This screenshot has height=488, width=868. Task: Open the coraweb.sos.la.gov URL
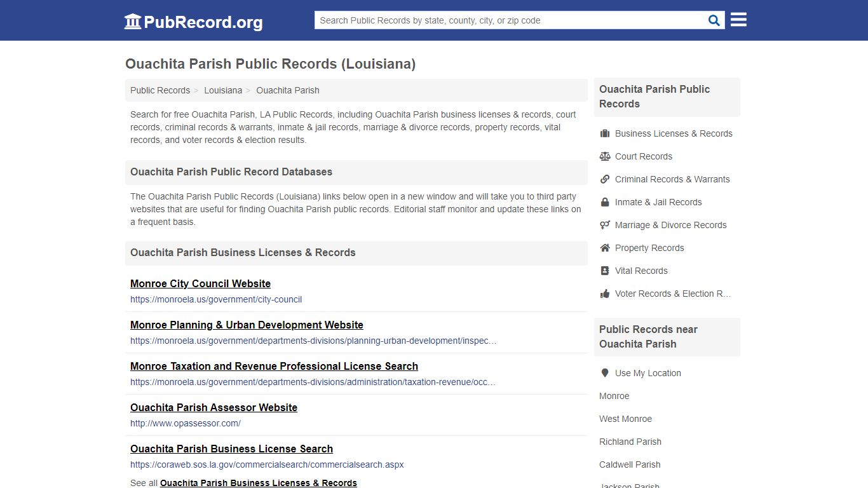[267, 464]
